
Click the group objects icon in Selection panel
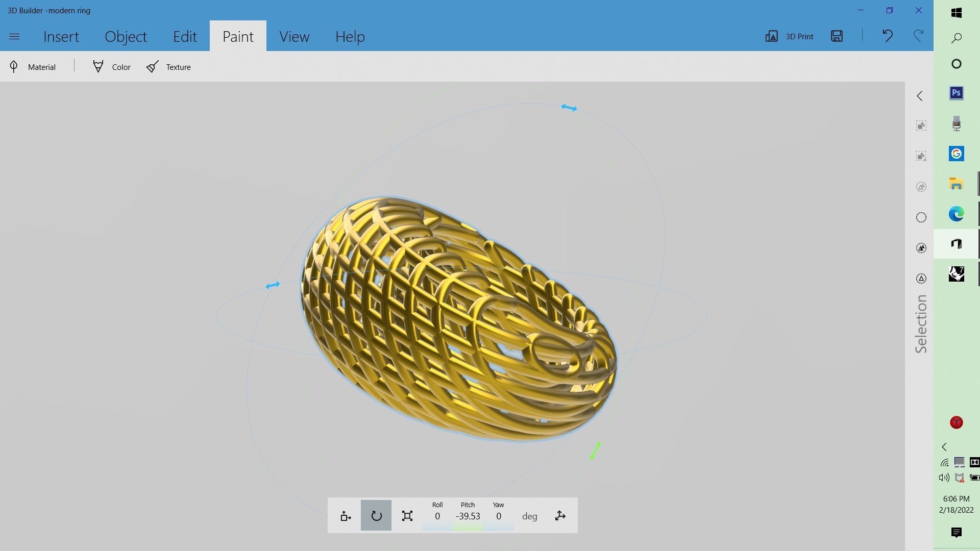coord(921,126)
